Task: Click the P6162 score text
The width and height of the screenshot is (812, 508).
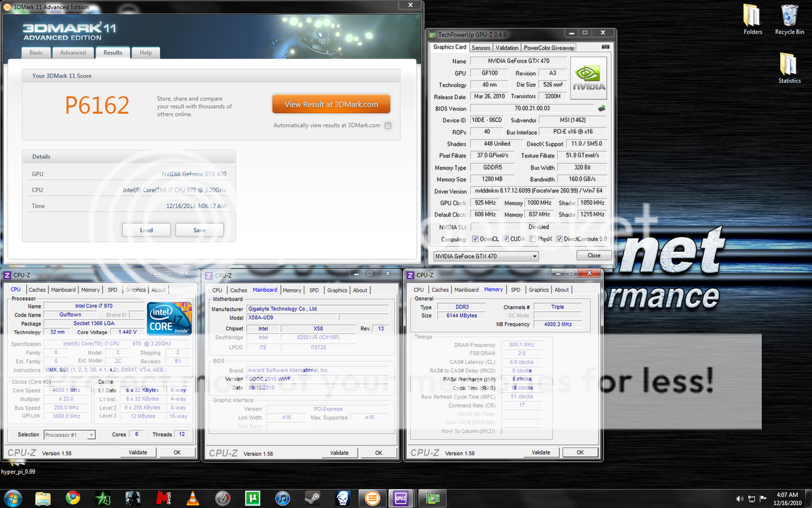Action: (97, 105)
